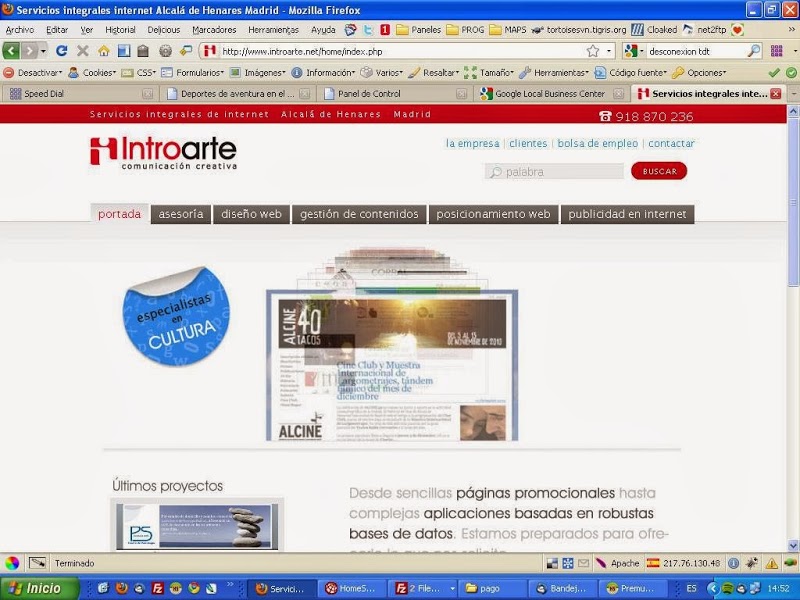
Task: Go back with the green back arrow
Action: coord(11,51)
